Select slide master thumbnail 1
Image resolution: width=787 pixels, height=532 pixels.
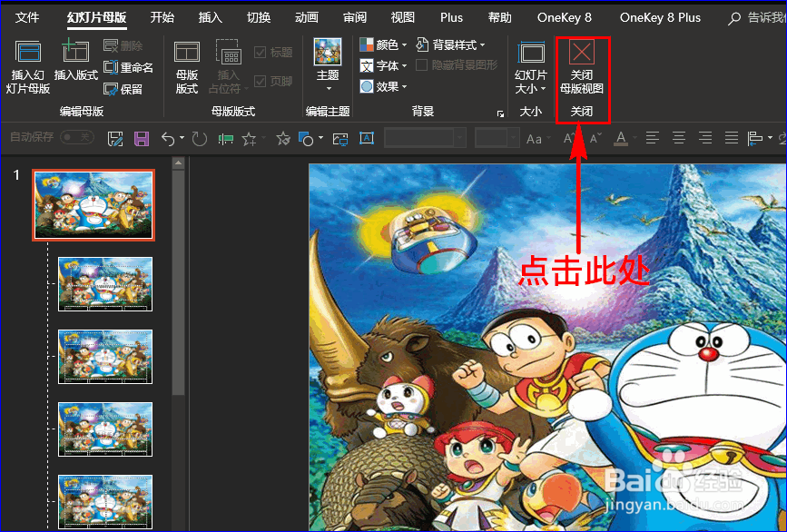[x=93, y=205]
